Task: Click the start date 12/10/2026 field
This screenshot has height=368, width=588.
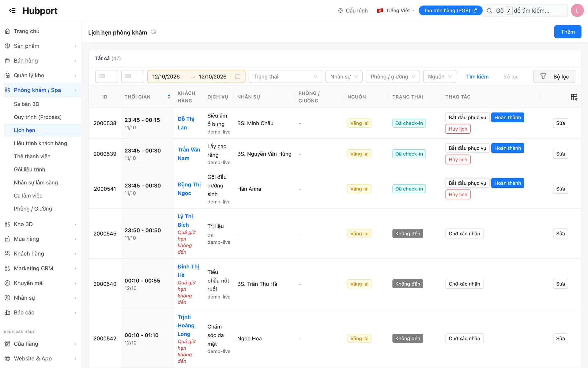Action: [166, 77]
